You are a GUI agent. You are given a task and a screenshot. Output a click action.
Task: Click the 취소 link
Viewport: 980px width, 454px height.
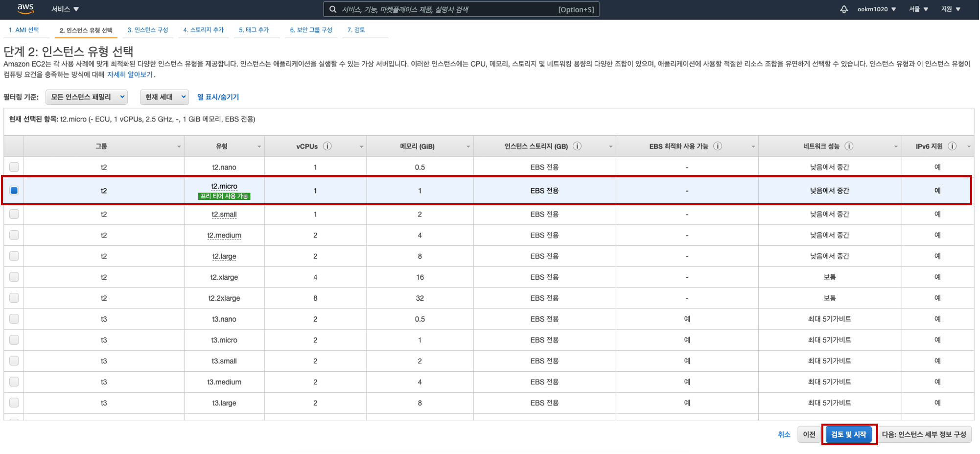coord(784,434)
